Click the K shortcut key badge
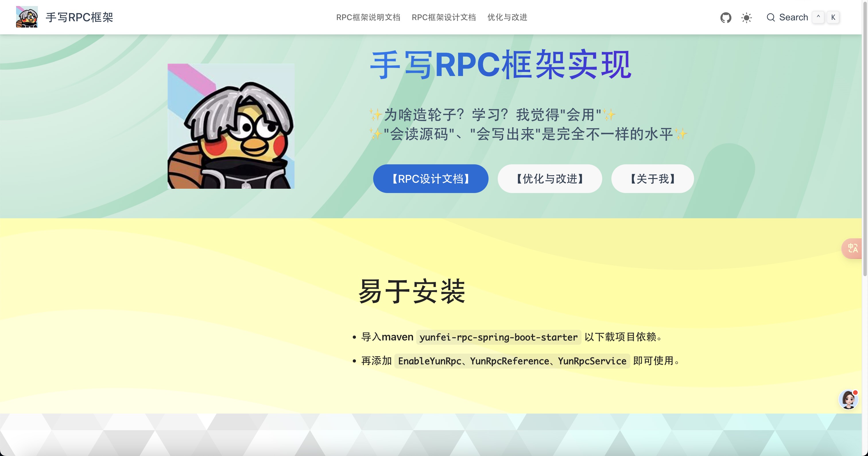This screenshot has width=868, height=456. click(833, 17)
